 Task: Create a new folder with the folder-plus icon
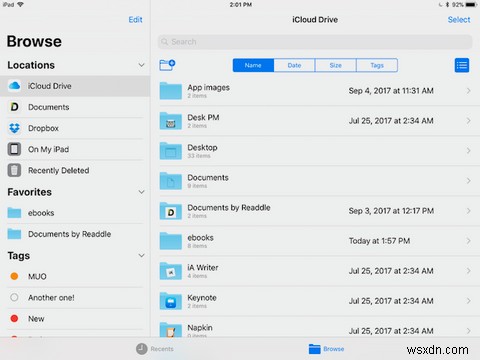(x=167, y=65)
